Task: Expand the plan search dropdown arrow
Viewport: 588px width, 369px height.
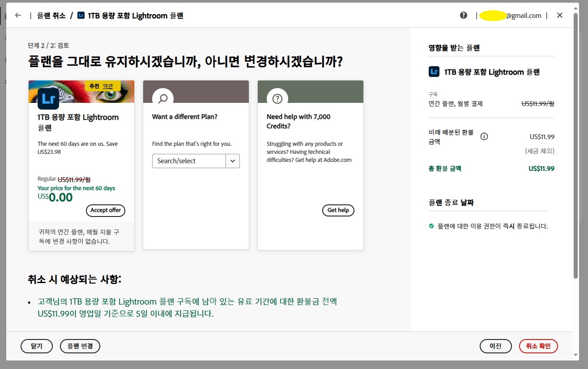Action: [233, 161]
